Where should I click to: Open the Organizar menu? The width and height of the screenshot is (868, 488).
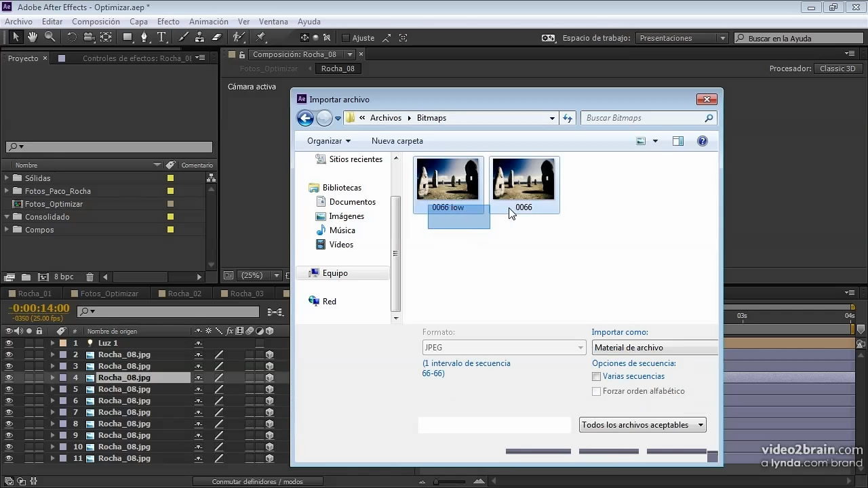coord(329,141)
